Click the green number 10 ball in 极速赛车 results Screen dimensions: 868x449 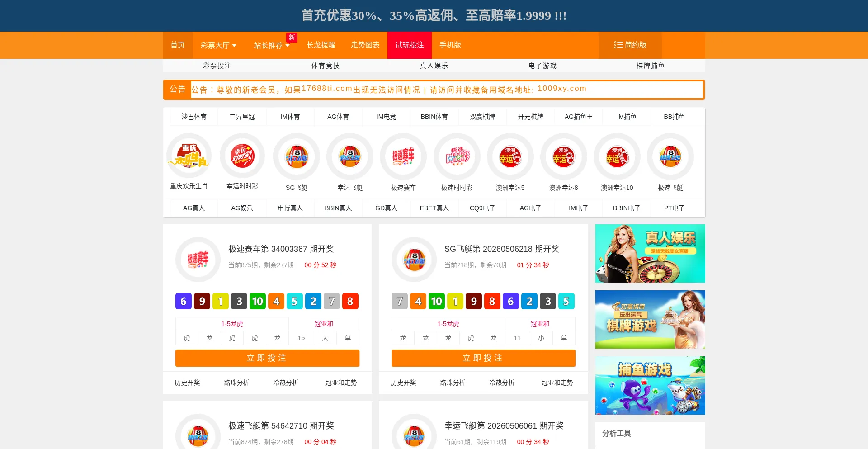tap(258, 301)
